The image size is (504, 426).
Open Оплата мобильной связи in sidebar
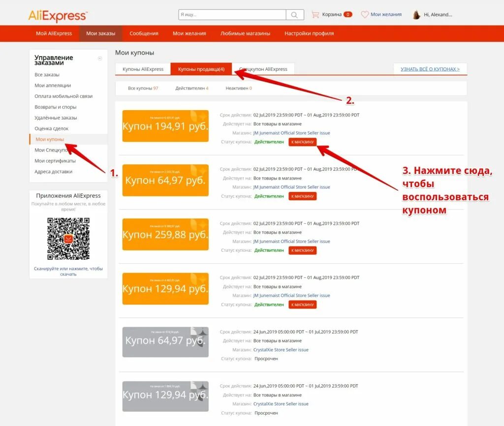click(x=63, y=96)
